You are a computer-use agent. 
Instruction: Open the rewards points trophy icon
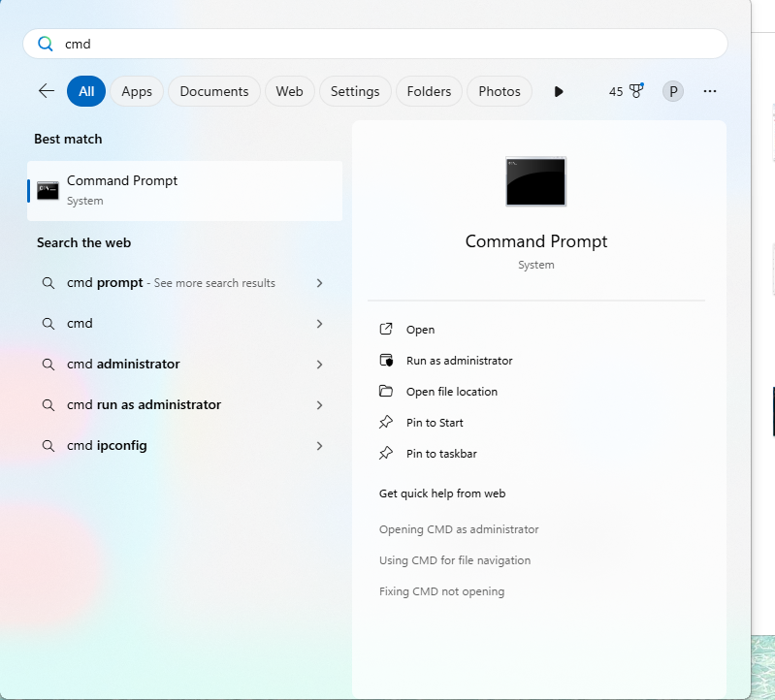click(635, 91)
